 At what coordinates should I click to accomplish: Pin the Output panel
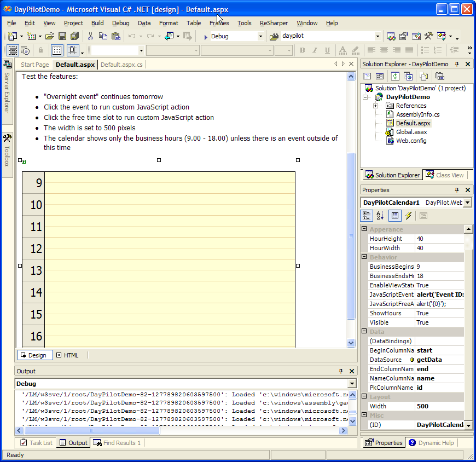tap(341, 371)
